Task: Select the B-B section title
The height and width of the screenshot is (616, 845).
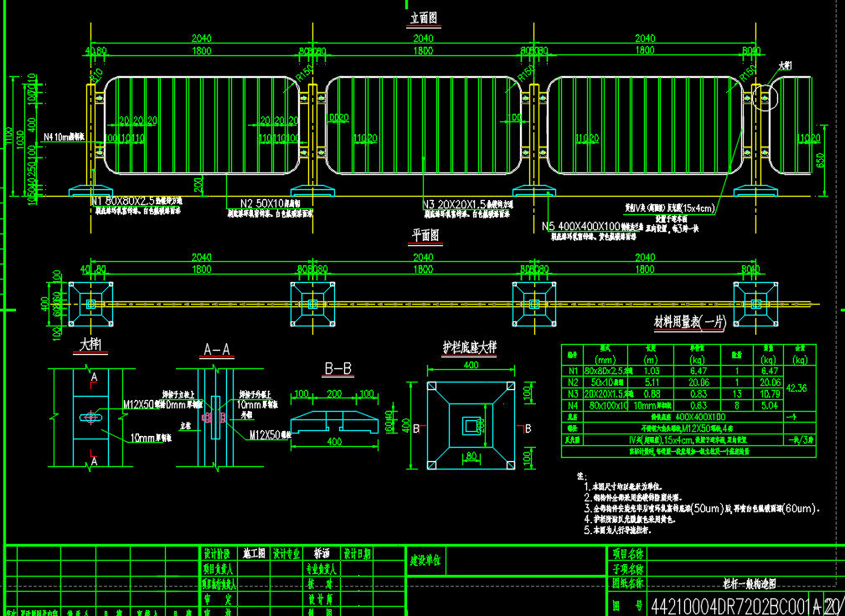Action: (337, 367)
